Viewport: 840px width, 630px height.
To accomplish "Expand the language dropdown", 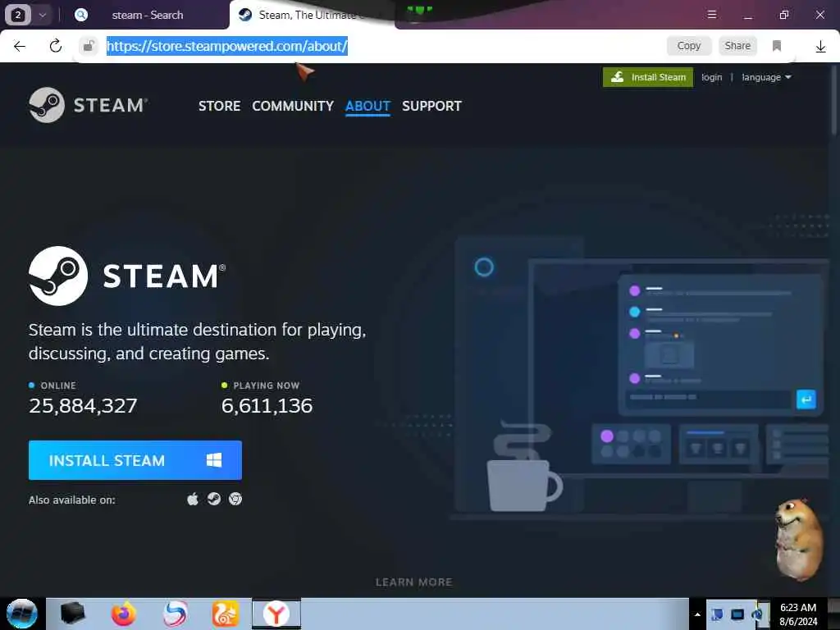I will tap(766, 77).
